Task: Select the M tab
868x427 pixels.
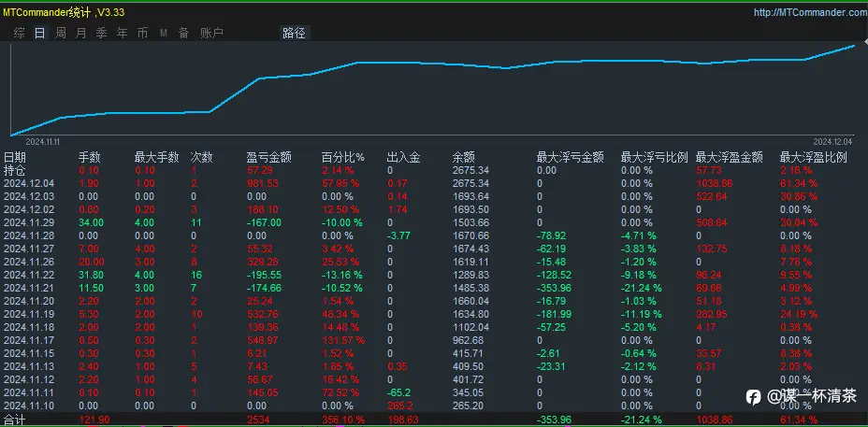Action: [164, 34]
